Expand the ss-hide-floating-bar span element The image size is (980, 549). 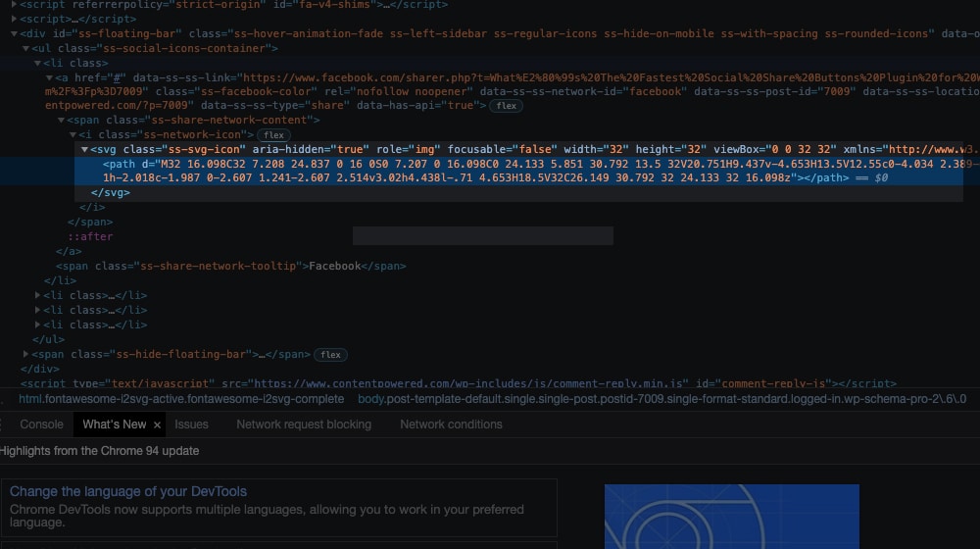coord(25,354)
